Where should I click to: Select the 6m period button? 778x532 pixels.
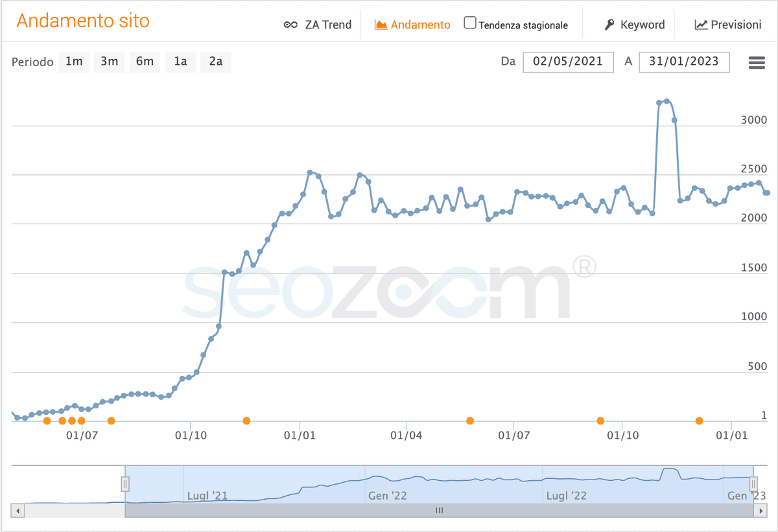point(145,62)
